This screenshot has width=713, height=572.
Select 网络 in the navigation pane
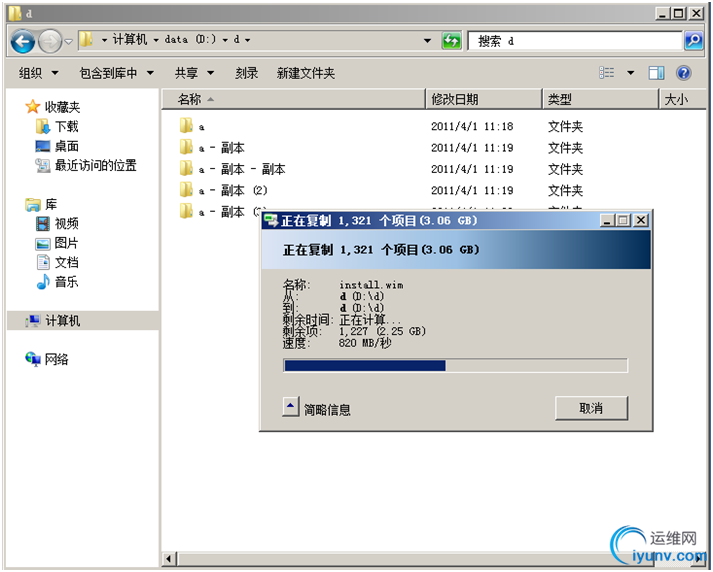pyautogui.click(x=56, y=359)
